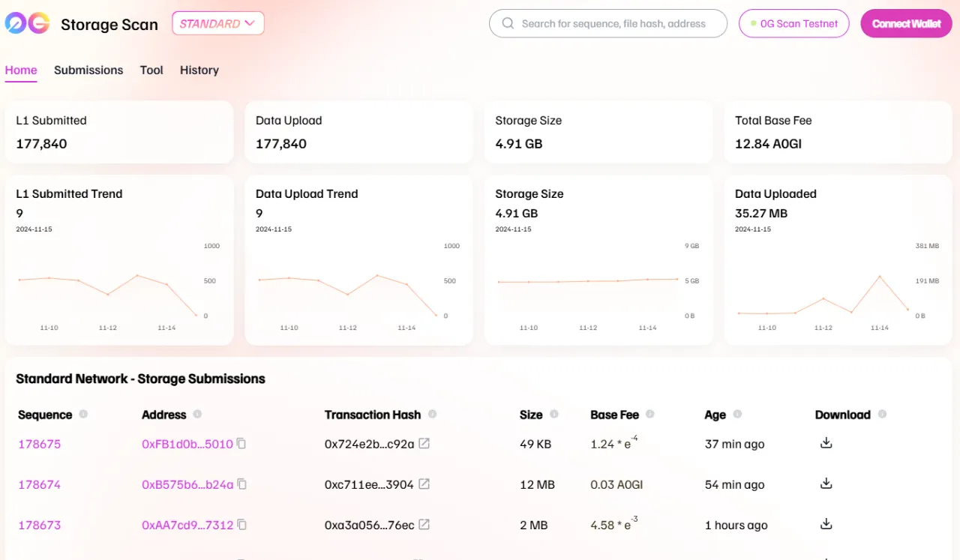Switch to the Submissions tab

point(88,70)
